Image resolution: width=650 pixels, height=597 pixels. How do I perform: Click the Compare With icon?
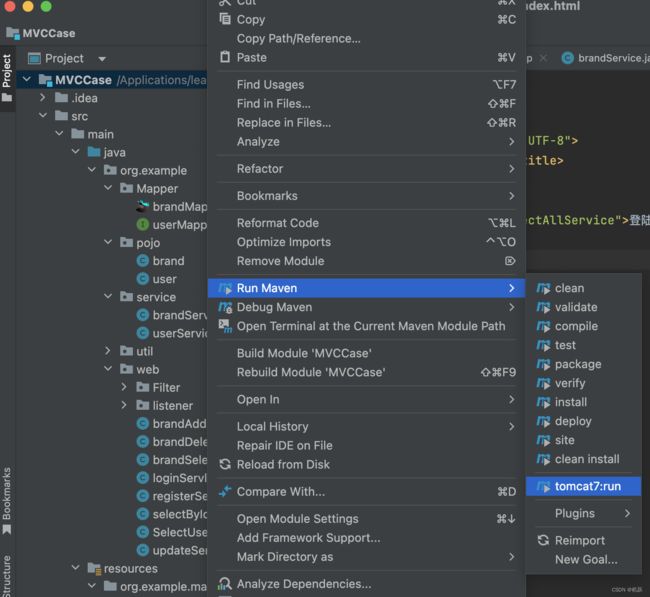[225, 491]
